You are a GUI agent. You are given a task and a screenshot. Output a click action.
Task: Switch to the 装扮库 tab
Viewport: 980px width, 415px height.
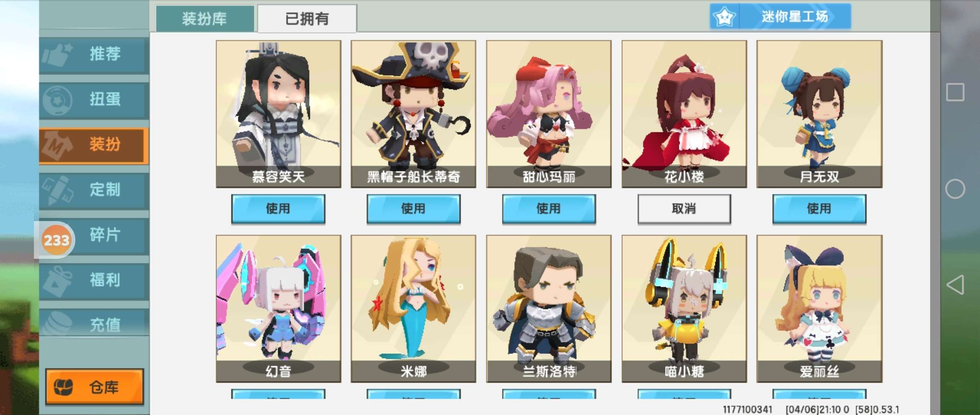[x=205, y=18]
